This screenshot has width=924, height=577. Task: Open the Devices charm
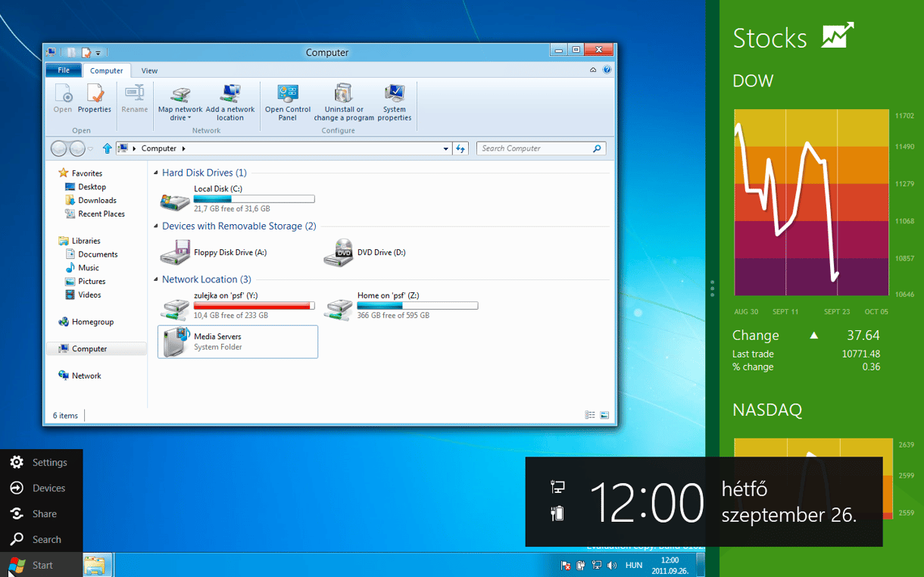click(x=41, y=488)
